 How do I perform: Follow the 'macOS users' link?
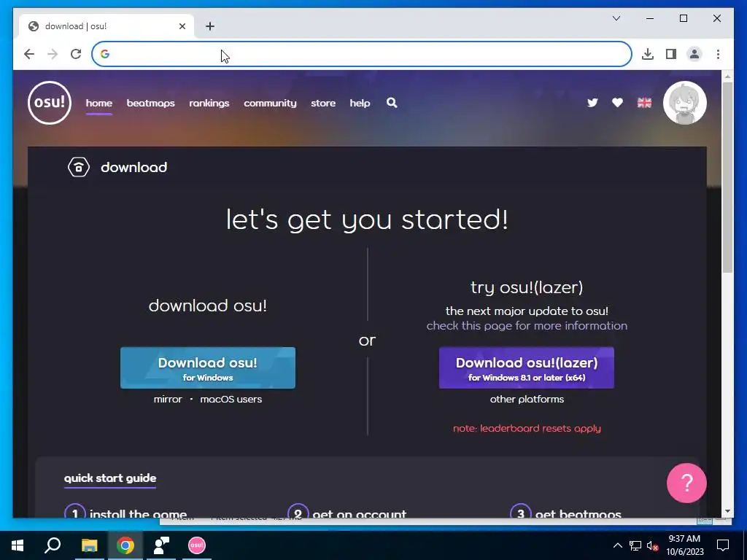[231, 399]
